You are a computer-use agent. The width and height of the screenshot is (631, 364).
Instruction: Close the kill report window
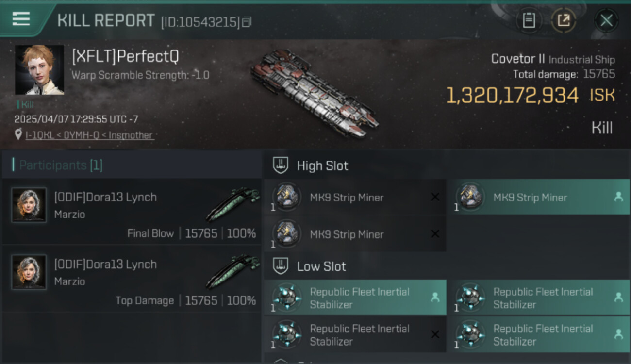point(606,20)
